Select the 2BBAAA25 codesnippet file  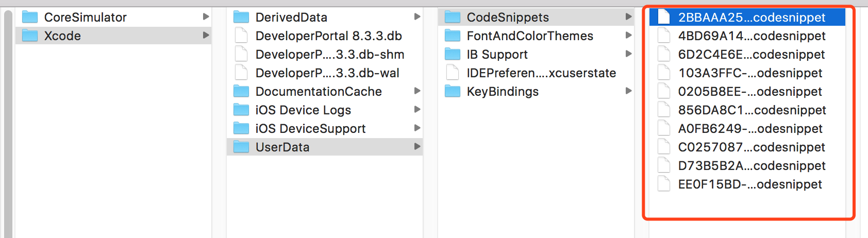coord(747,18)
